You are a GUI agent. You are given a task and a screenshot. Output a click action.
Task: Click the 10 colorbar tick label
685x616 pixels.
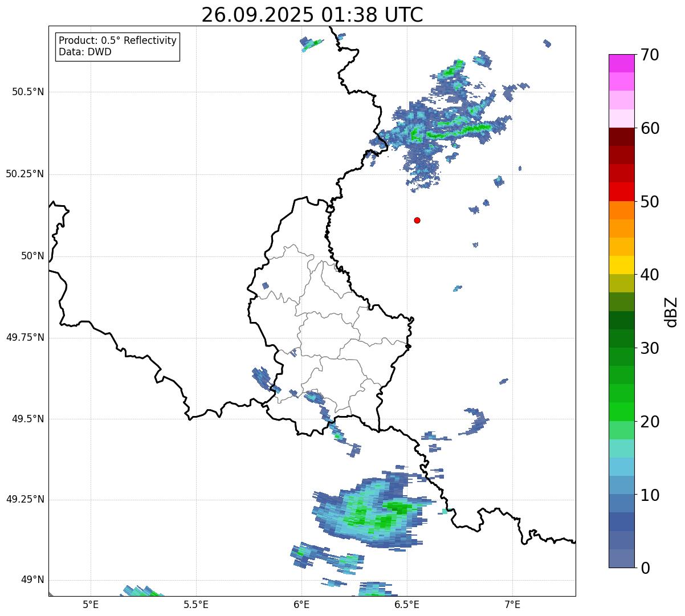click(650, 495)
